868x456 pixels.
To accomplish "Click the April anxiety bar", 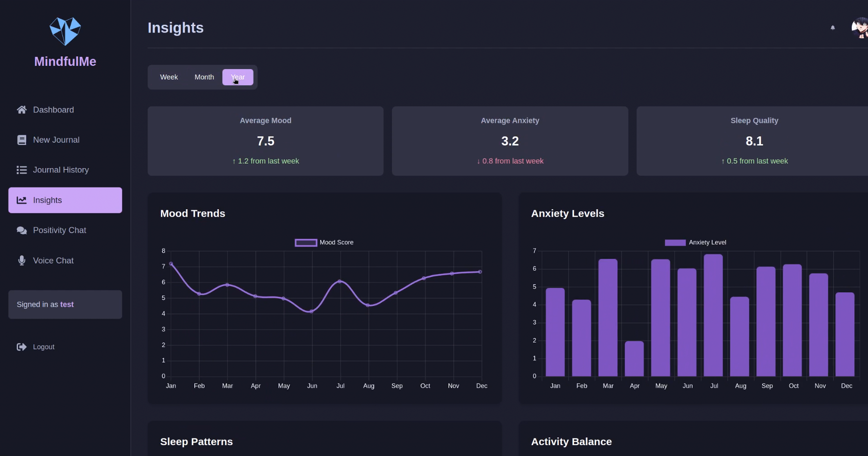I will (x=634, y=358).
